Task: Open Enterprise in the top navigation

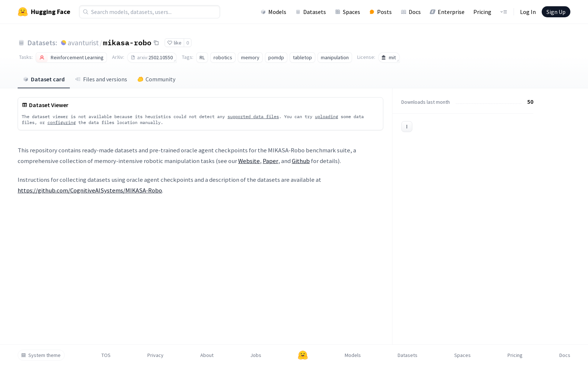Action: tap(447, 12)
